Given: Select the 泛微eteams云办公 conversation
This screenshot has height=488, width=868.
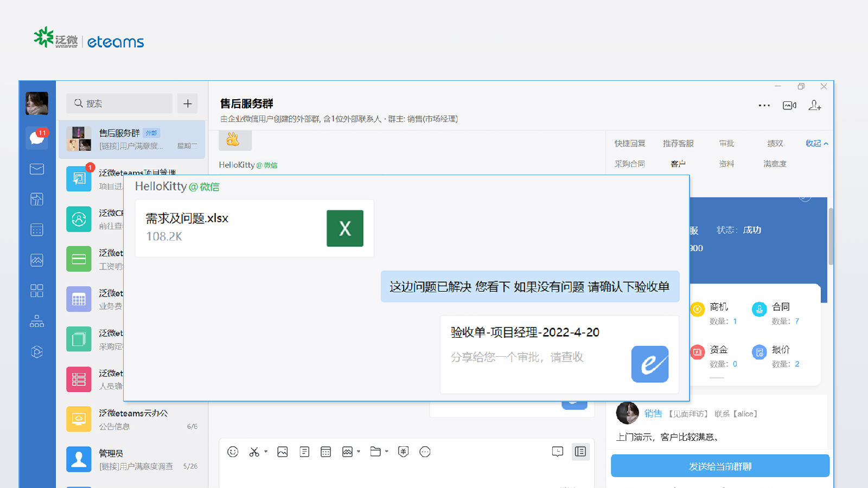Looking at the screenshot, I should coord(132,419).
